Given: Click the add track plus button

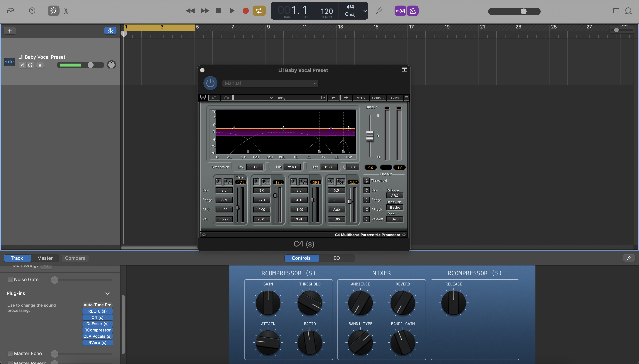Looking at the screenshot, I should 10,30.
